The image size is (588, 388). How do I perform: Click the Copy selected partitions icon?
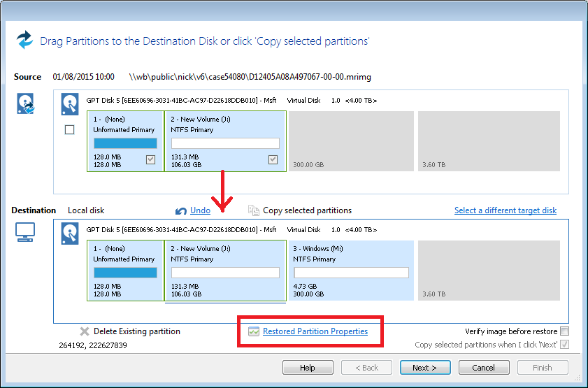pyautogui.click(x=253, y=210)
